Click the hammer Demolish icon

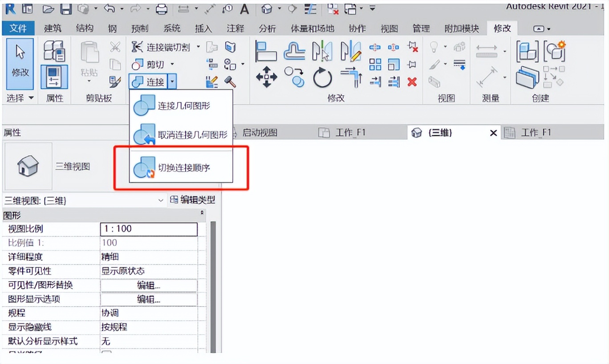tap(230, 82)
